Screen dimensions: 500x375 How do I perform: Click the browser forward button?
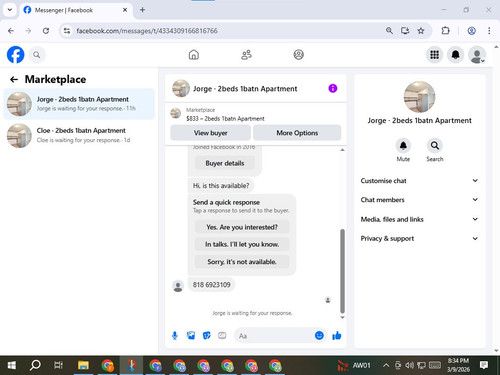coord(28,31)
